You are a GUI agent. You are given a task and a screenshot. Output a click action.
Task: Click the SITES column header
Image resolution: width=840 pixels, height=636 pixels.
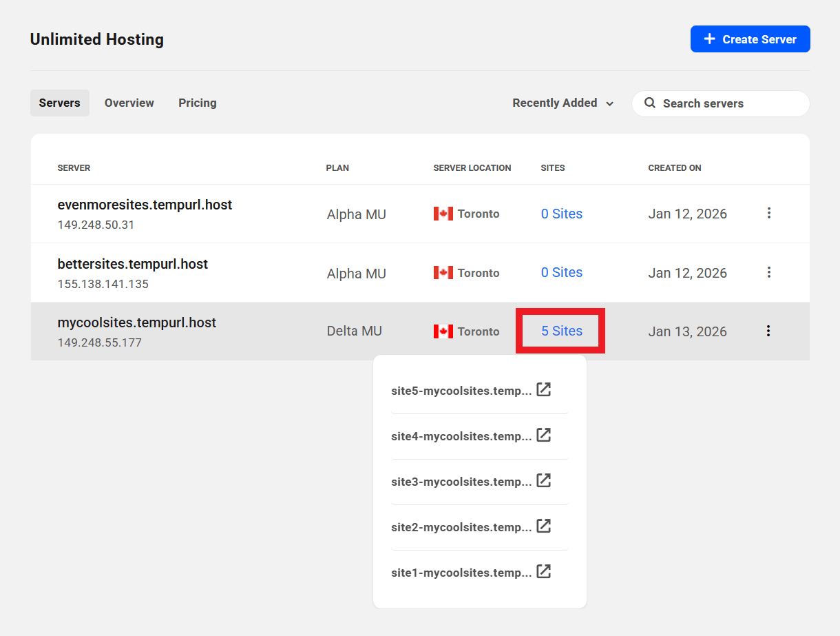pyautogui.click(x=553, y=167)
